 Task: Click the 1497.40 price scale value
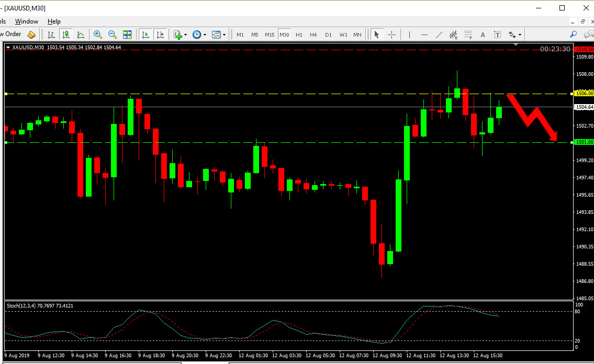pos(585,177)
